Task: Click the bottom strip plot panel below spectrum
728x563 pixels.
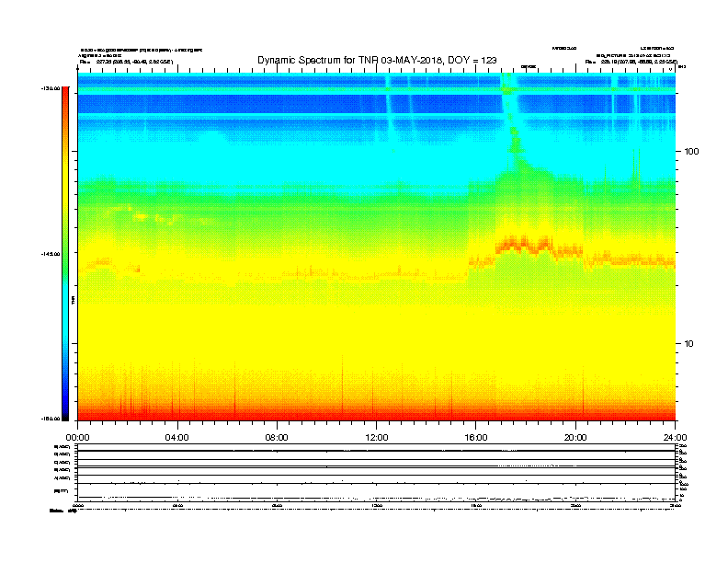Action: pos(377,473)
